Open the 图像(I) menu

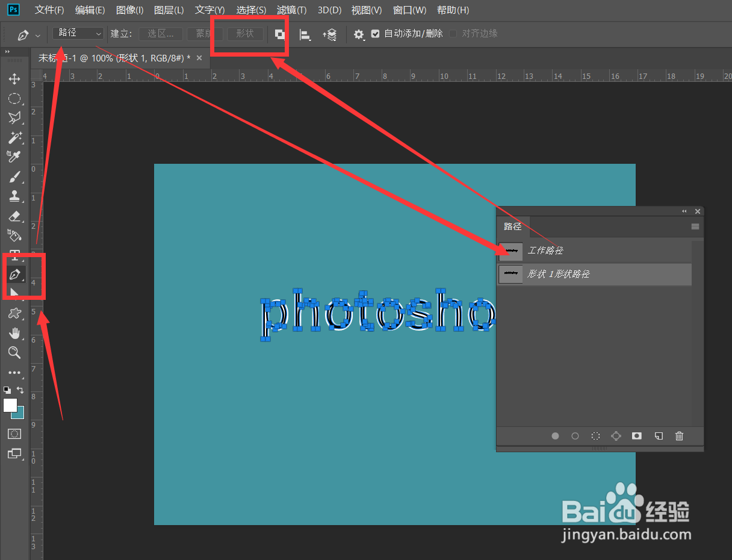click(x=129, y=10)
